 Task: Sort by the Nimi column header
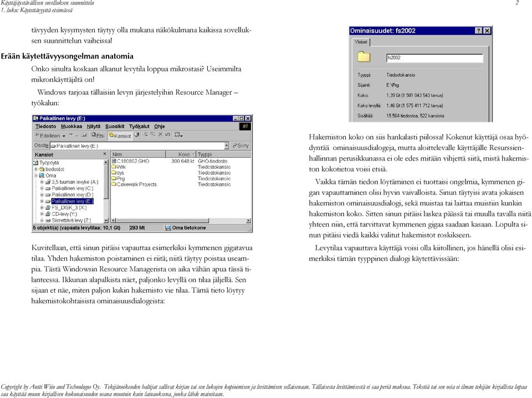tap(138, 154)
